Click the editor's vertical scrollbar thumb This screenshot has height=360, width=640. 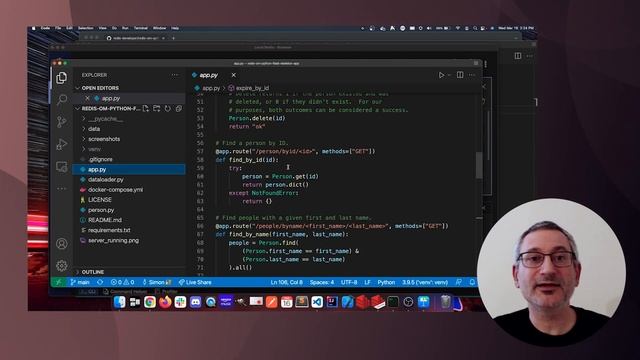(479, 165)
